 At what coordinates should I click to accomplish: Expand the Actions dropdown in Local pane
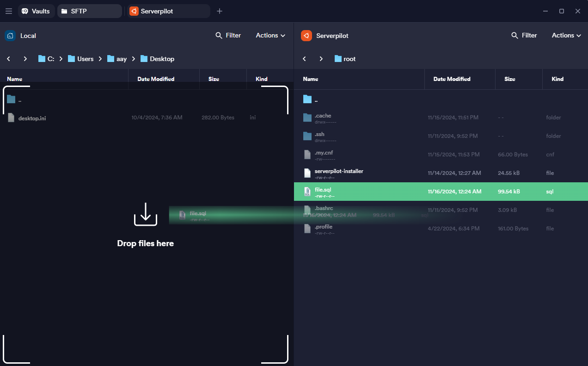[270, 36]
